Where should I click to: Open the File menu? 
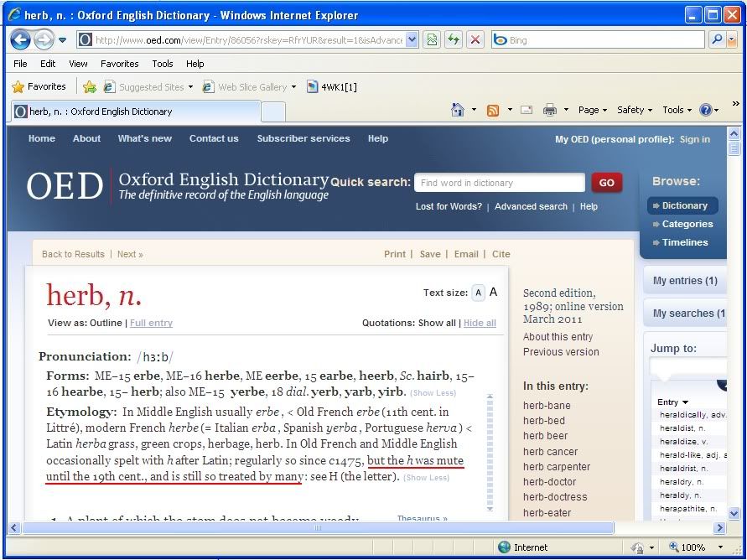[x=20, y=64]
